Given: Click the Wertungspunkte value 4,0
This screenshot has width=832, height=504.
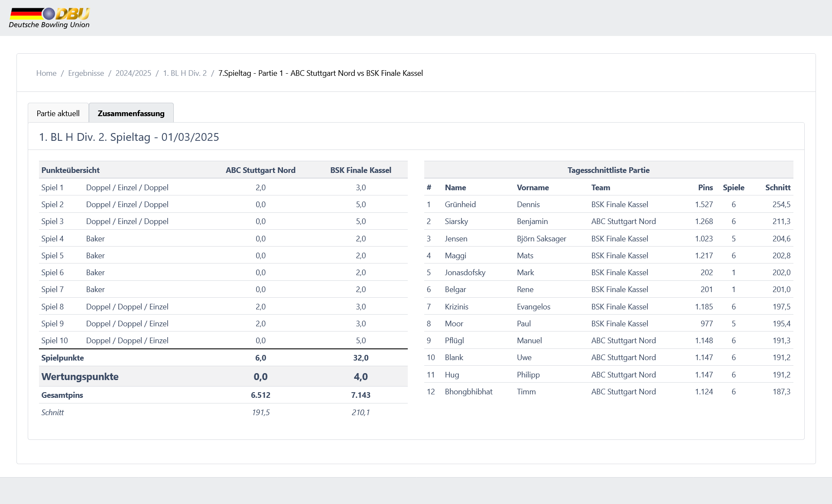Looking at the screenshot, I should (x=361, y=377).
